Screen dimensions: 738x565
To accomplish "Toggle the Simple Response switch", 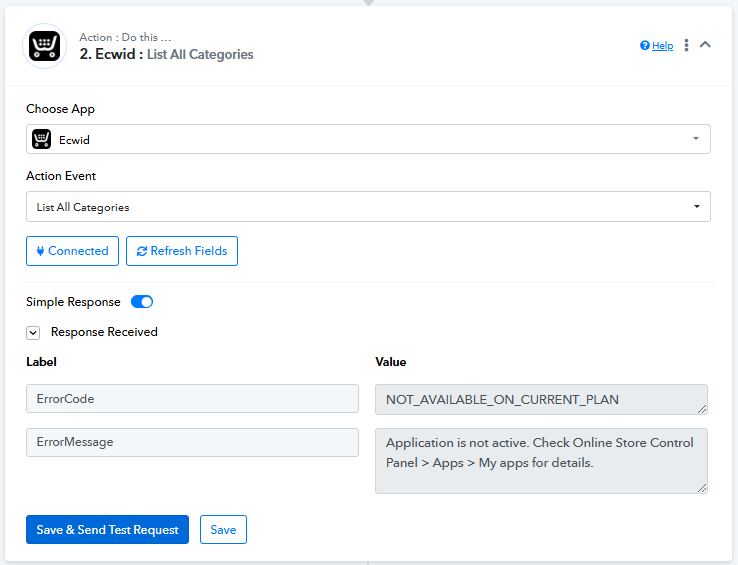I will 142,302.
